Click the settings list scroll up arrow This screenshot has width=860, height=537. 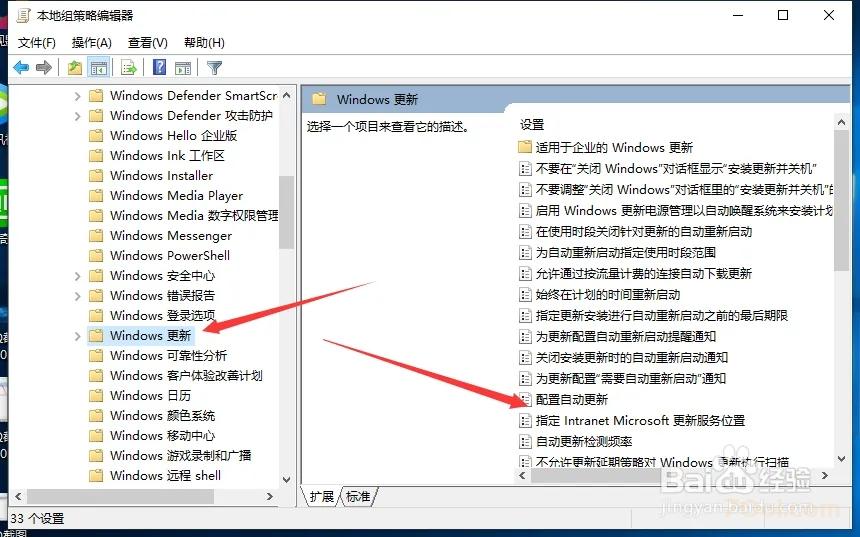841,122
